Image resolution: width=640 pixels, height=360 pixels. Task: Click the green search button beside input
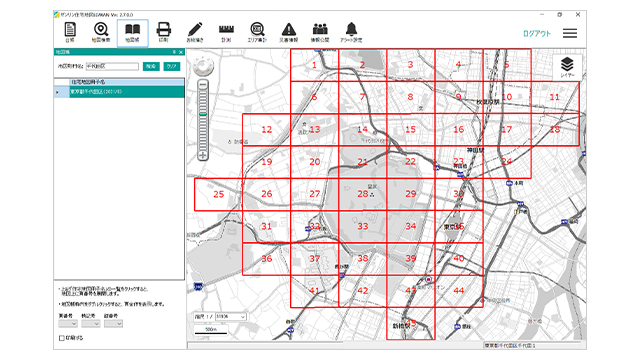(x=151, y=66)
